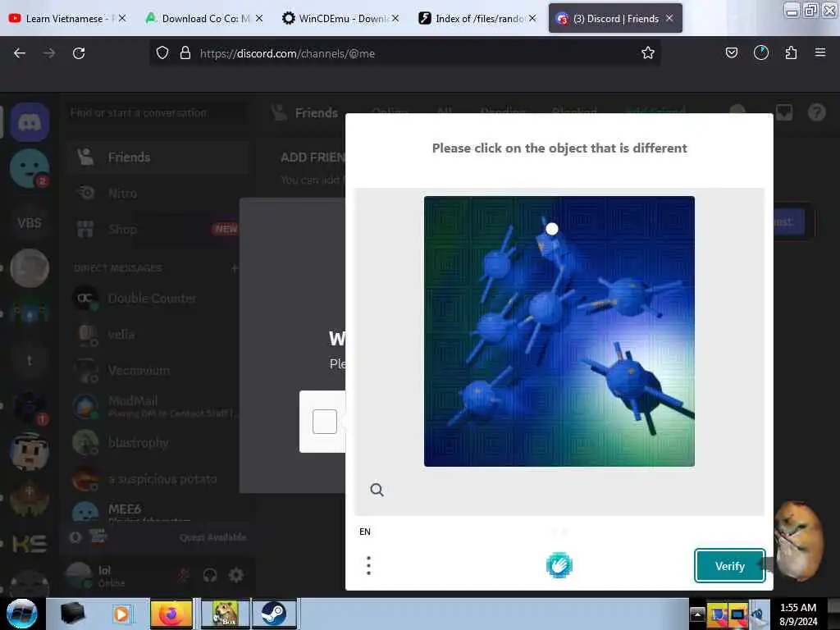This screenshot has height=630, width=840.
Task: Click the magnifier zoom icon in captcha
Action: (x=377, y=490)
